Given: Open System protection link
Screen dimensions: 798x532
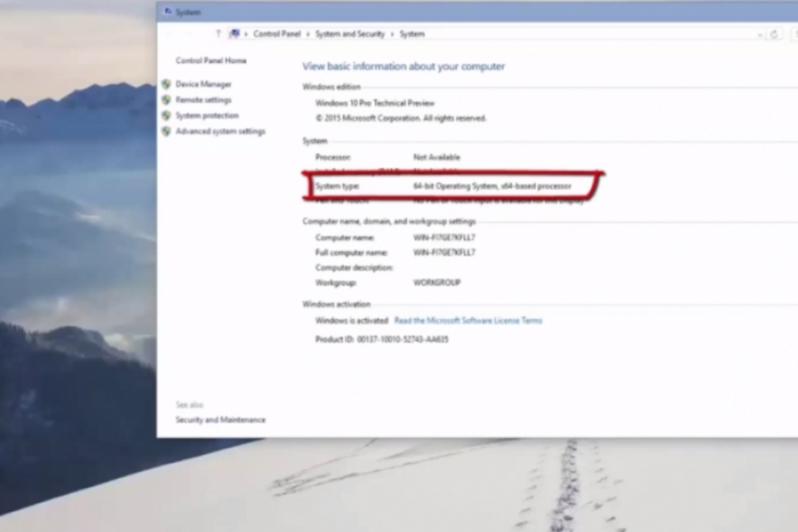Looking at the screenshot, I should tap(207, 116).
